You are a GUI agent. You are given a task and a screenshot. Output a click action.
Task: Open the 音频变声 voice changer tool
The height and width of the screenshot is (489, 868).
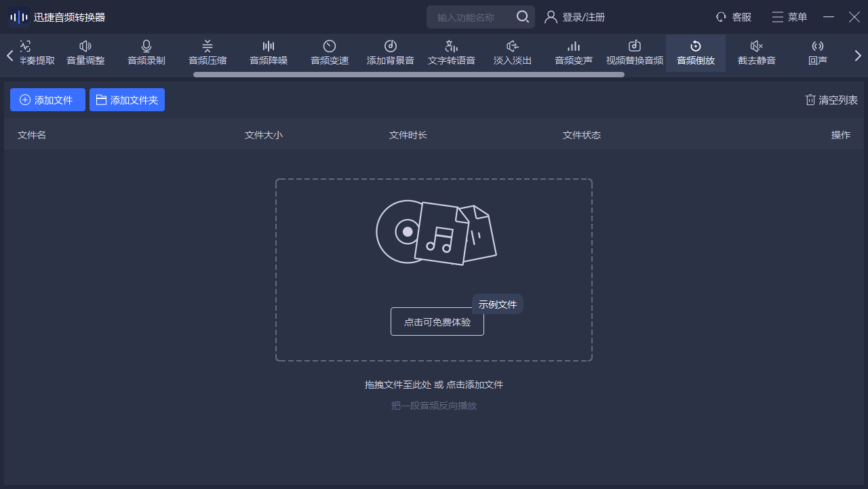[574, 53]
